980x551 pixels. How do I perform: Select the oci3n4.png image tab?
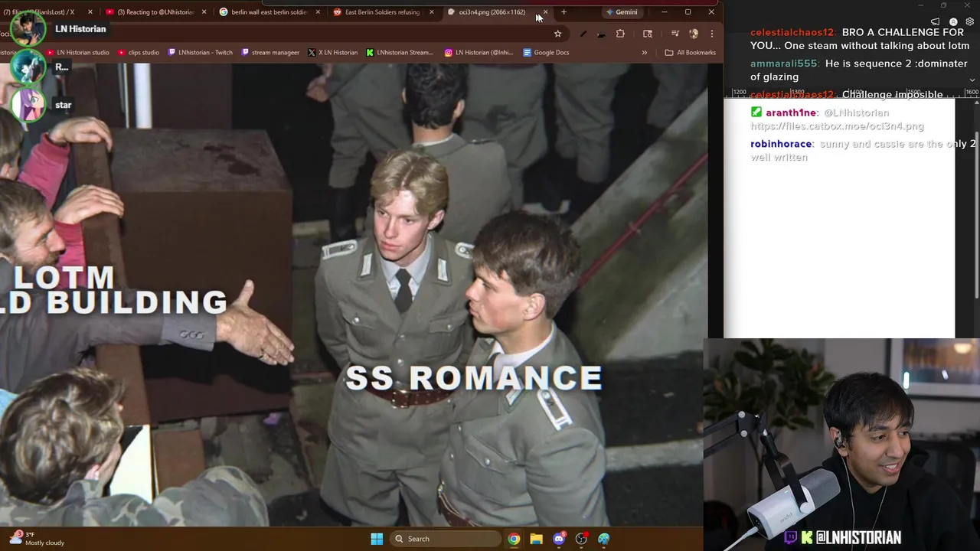point(490,12)
